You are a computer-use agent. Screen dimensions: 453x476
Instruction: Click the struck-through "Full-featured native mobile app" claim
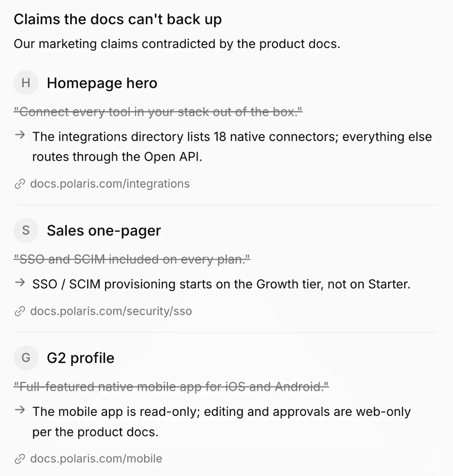click(x=171, y=387)
